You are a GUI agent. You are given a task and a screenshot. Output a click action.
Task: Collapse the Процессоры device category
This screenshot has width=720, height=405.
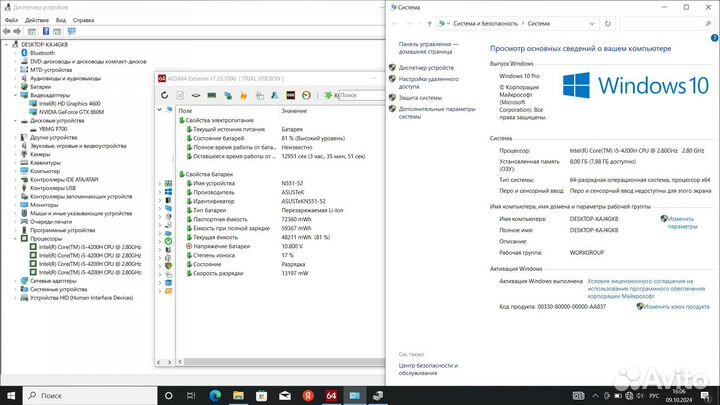pyautogui.click(x=15, y=239)
